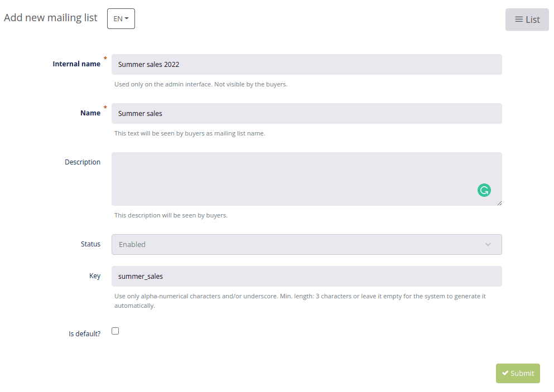
Task: Open the EN language dropdown
Action: tap(121, 19)
